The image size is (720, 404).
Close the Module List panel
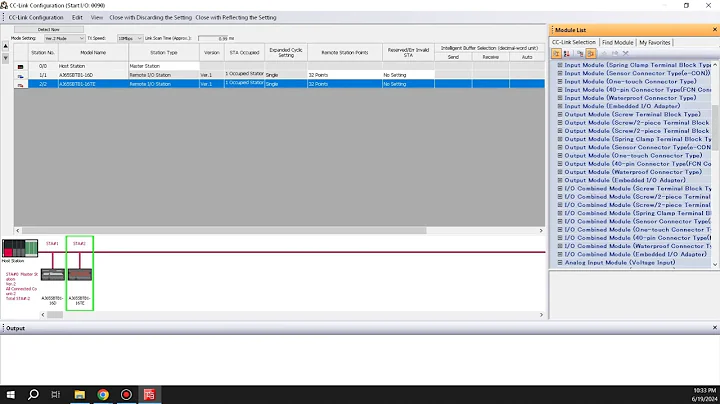tap(714, 29)
